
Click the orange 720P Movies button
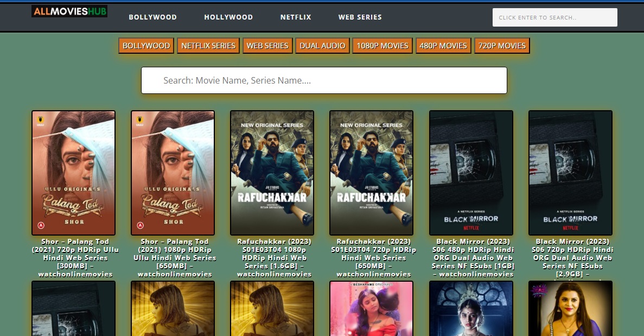pos(502,46)
